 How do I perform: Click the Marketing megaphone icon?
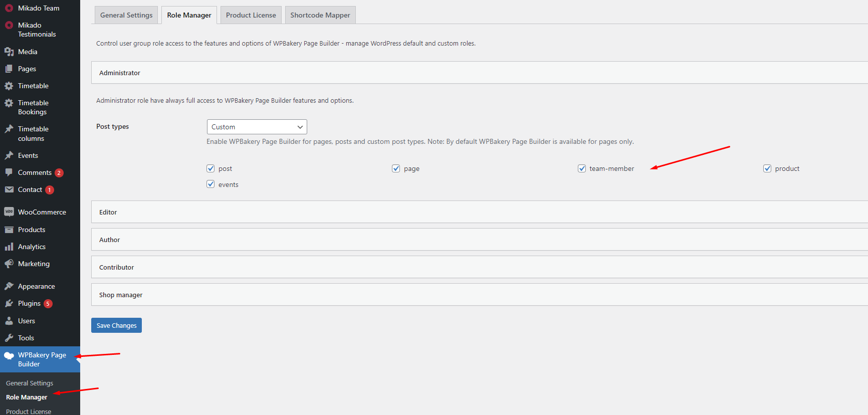coord(9,264)
